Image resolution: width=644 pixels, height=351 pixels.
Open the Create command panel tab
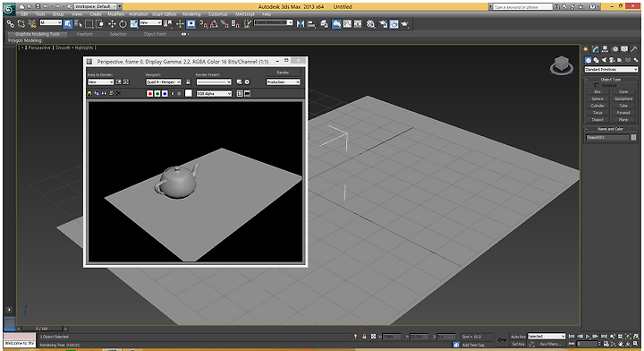(586, 49)
